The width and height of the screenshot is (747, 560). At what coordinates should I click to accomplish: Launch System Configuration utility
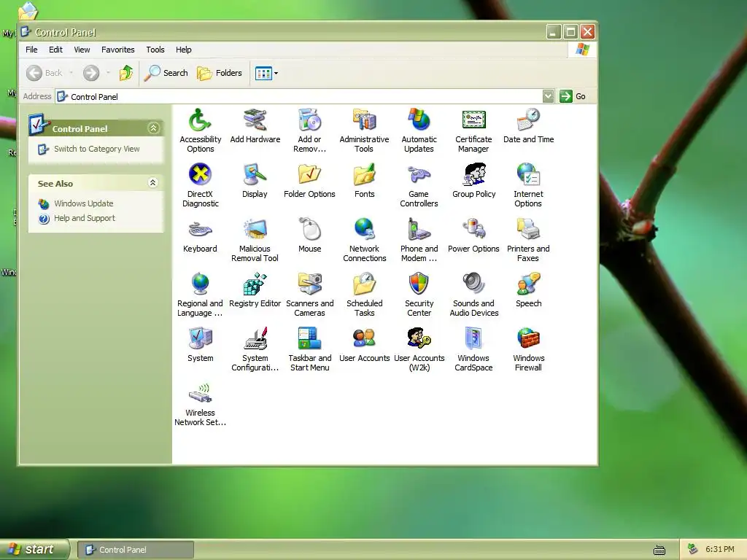click(x=255, y=349)
